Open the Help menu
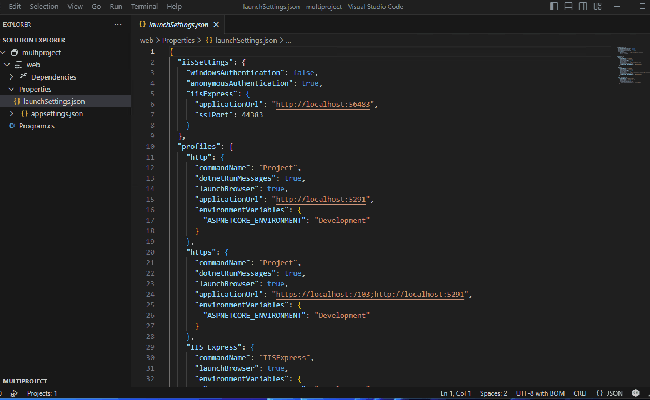The width and height of the screenshot is (650, 400). (174, 7)
